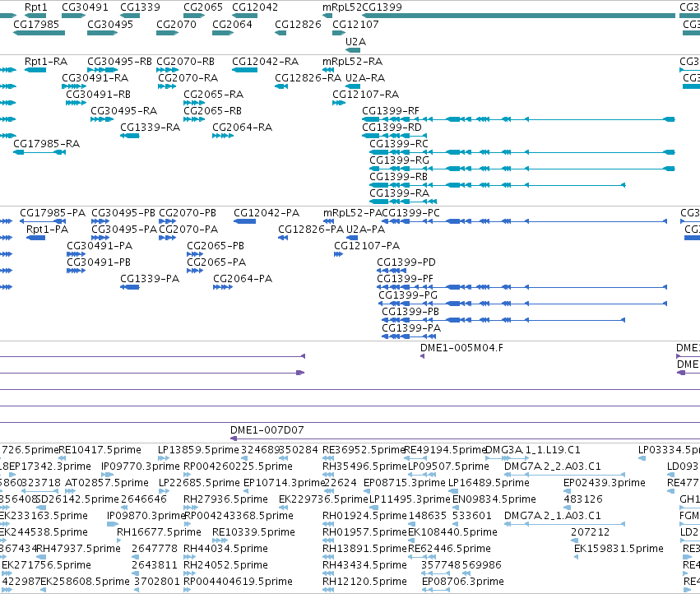The image size is (700, 594).
Task: Select the CG1399-RA transcript label
Action: [x=399, y=193]
